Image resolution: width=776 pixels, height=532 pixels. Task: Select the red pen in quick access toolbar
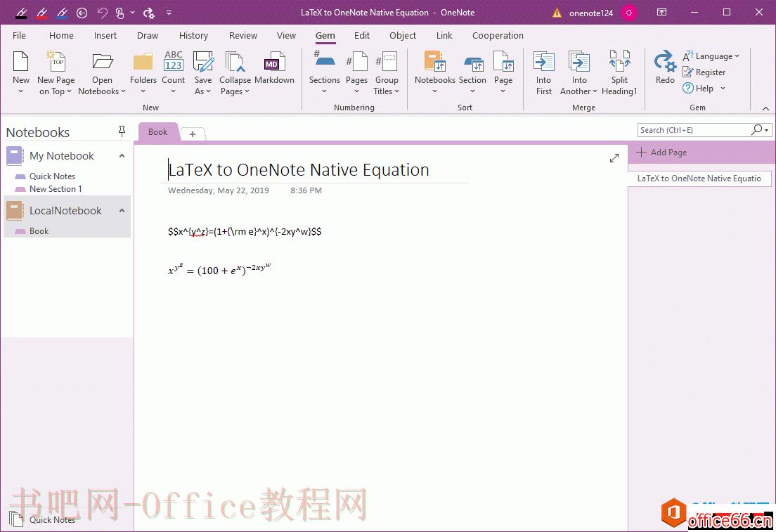41,13
